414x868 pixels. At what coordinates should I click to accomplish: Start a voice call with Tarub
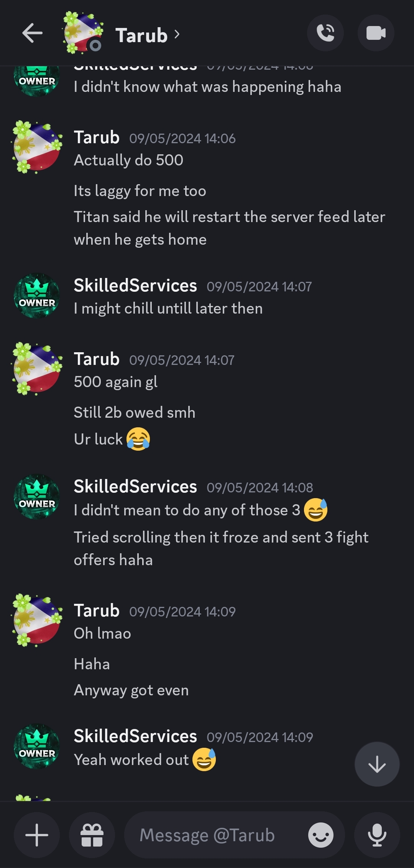tap(325, 33)
